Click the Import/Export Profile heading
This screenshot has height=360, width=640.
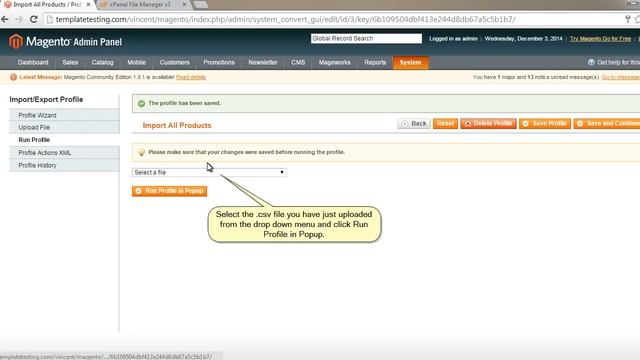pos(46,99)
